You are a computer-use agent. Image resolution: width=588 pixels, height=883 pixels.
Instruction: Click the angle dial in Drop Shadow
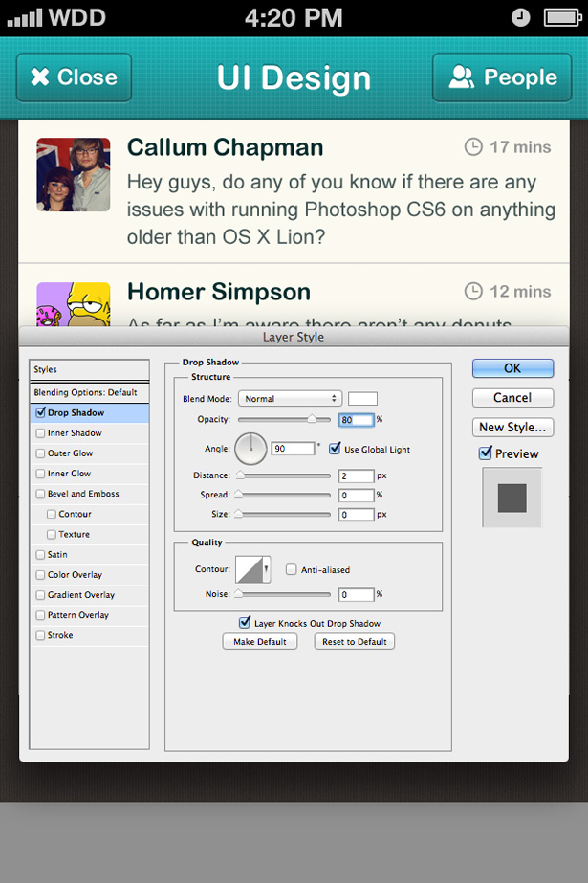pos(252,448)
